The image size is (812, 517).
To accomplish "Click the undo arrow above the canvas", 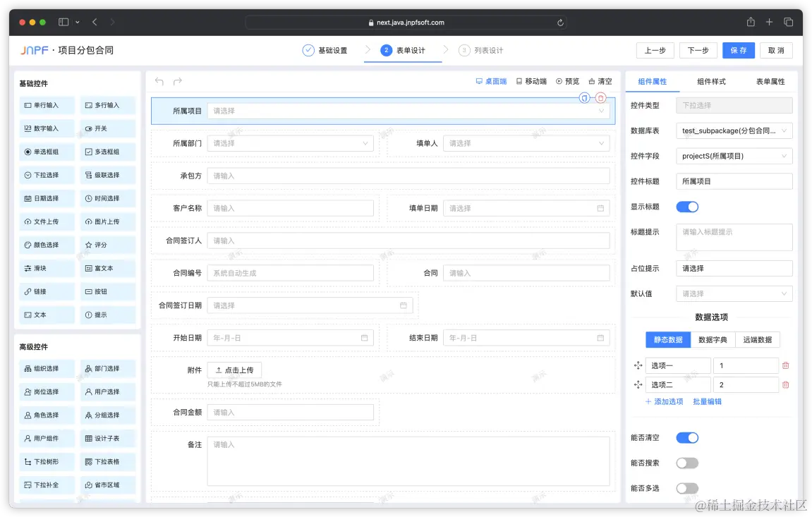I will pyautogui.click(x=158, y=81).
